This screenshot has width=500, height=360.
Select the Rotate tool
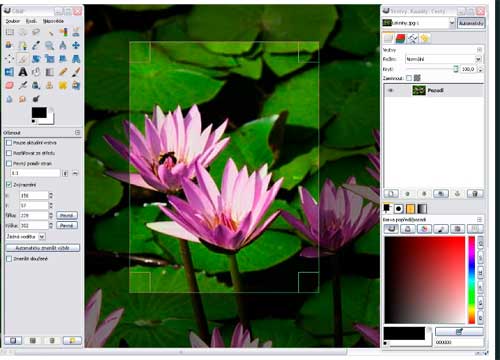tap(36, 59)
